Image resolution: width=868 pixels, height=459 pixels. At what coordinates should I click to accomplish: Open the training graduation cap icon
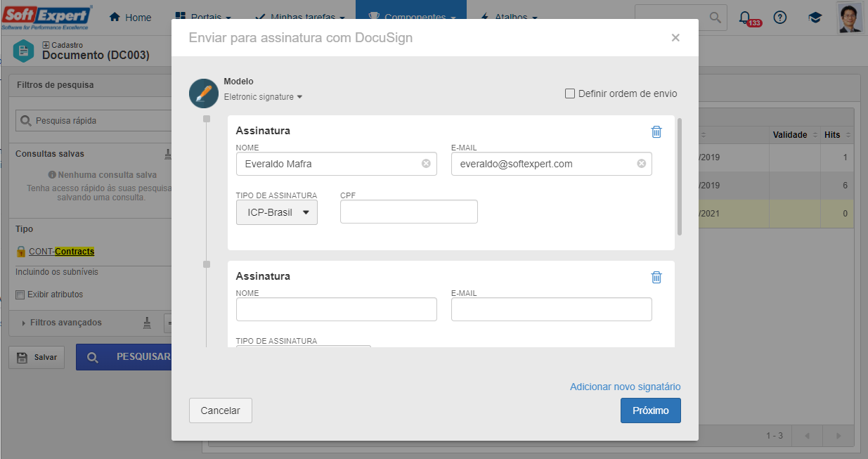tap(815, 18)
